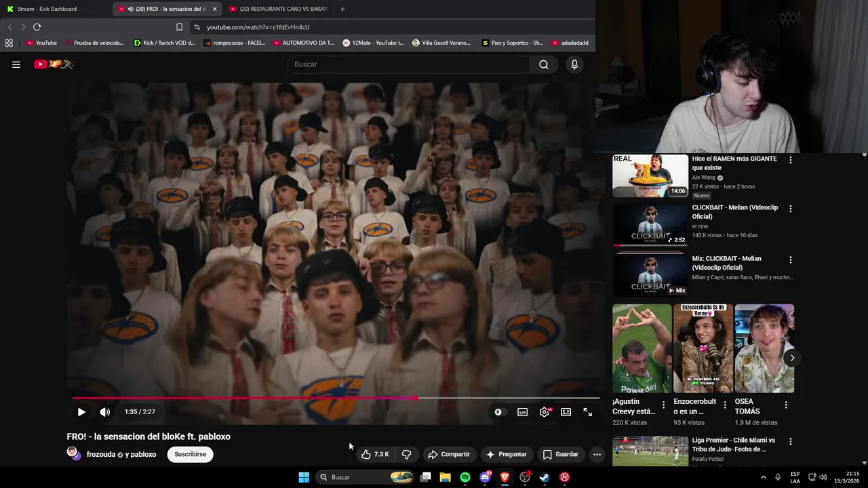Activate voice search microphone

pyautogui.click(x=574, y=64)
